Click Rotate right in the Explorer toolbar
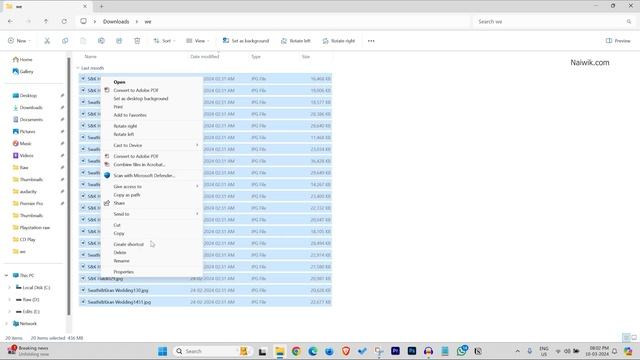Viewport: 640px width, 360px height. pyautogui.click(x=338, y=41)
